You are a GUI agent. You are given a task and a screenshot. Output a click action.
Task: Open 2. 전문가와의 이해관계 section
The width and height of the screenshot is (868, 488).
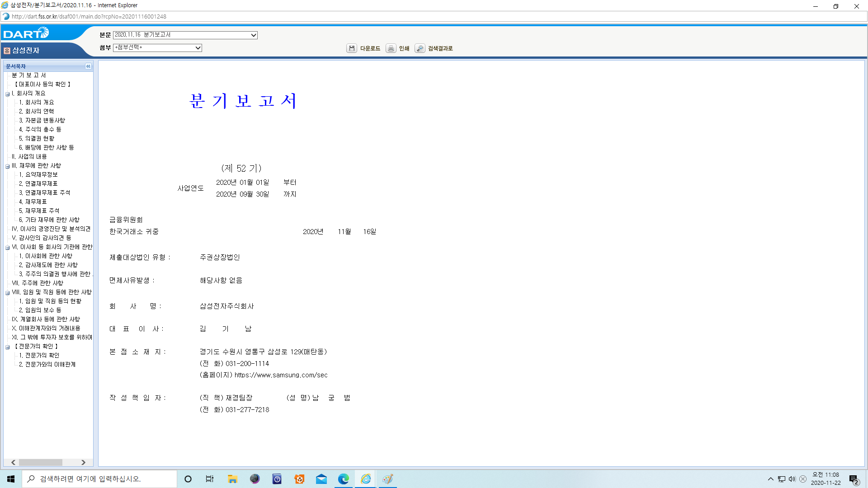pyautogui.click(x=47, y=365)
